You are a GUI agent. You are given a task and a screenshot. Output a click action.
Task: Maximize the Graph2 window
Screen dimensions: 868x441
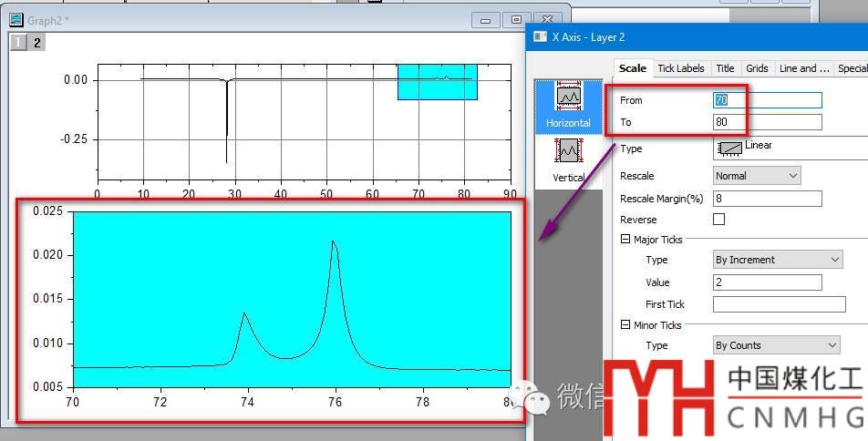point(516,20)
